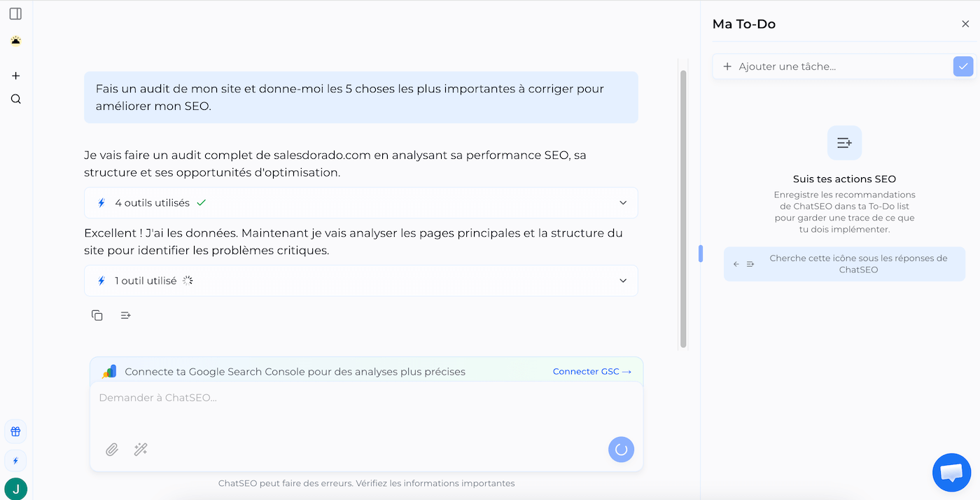Open the support chat bubble

951,473
